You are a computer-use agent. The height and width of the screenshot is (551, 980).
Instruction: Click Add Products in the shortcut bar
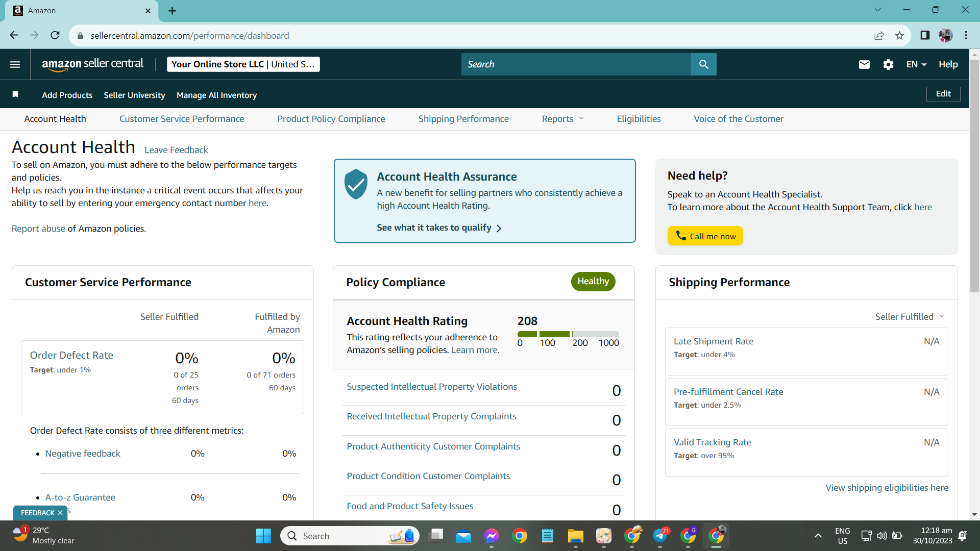[x=67, y=95]
